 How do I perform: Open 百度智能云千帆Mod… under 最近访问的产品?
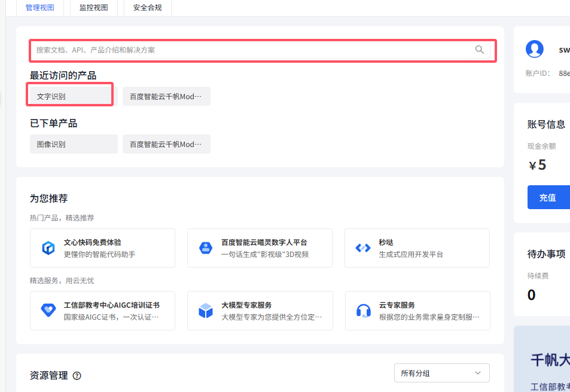click(x=166, y=96)
